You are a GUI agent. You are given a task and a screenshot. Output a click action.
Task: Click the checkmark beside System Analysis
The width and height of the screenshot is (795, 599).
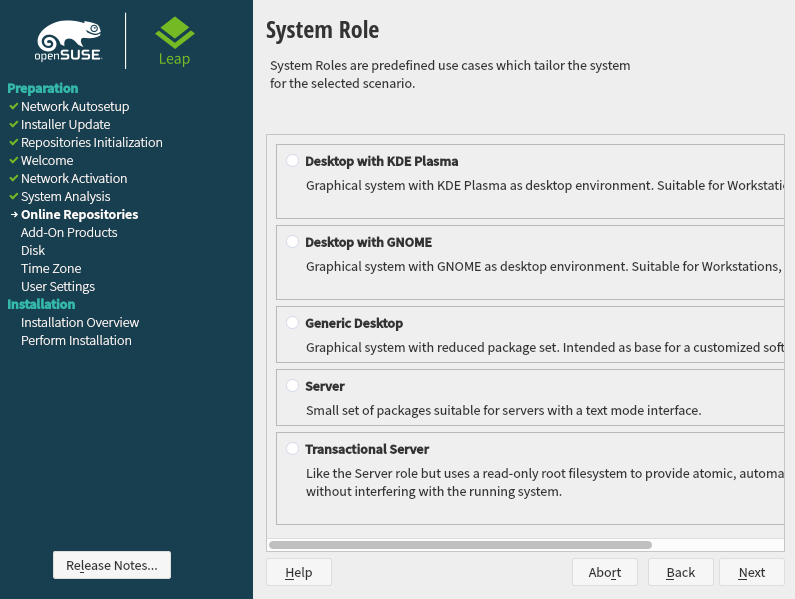13,196
